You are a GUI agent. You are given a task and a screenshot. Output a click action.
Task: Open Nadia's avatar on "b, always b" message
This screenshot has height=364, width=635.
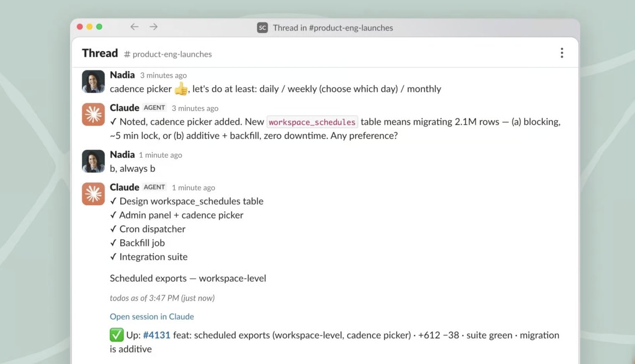point(93,161)
